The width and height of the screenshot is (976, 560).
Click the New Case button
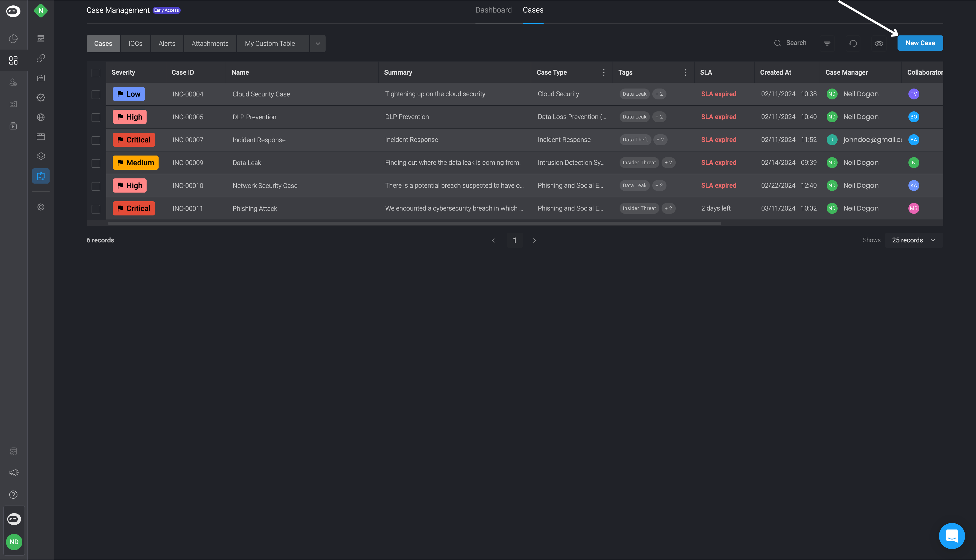(x=920, y=43)
